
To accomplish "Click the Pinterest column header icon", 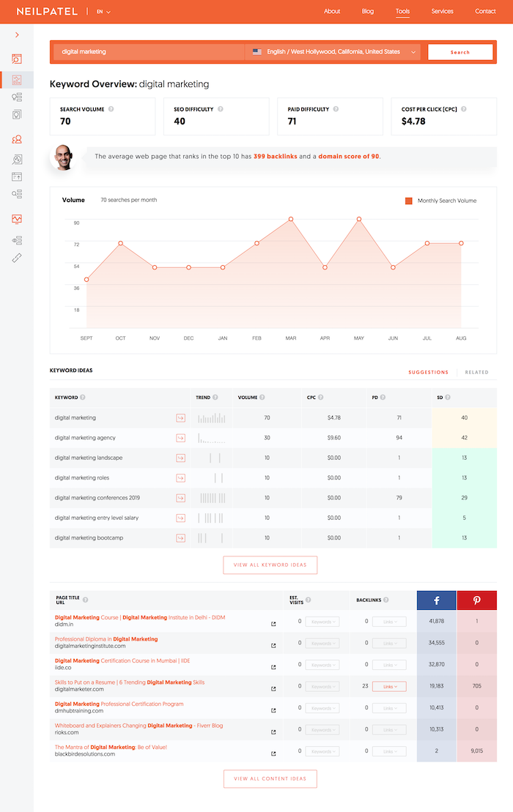I will [x=477, y=600].
